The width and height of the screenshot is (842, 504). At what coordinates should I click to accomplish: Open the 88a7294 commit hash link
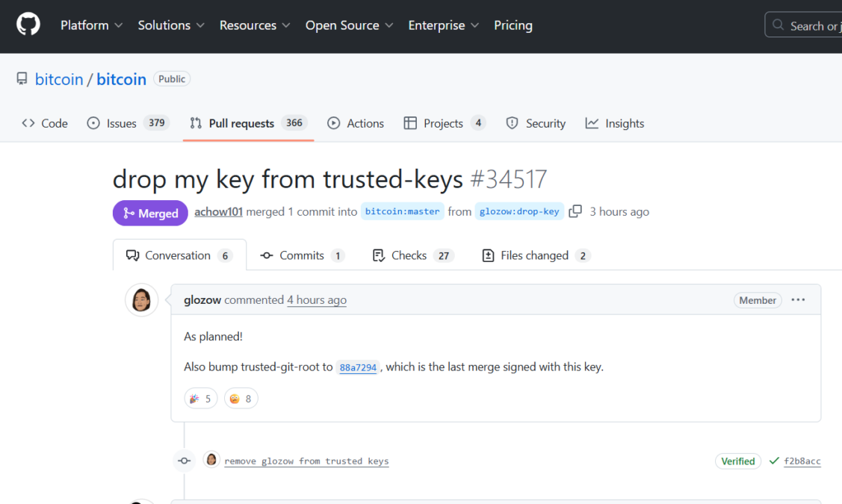click(358, 367)
